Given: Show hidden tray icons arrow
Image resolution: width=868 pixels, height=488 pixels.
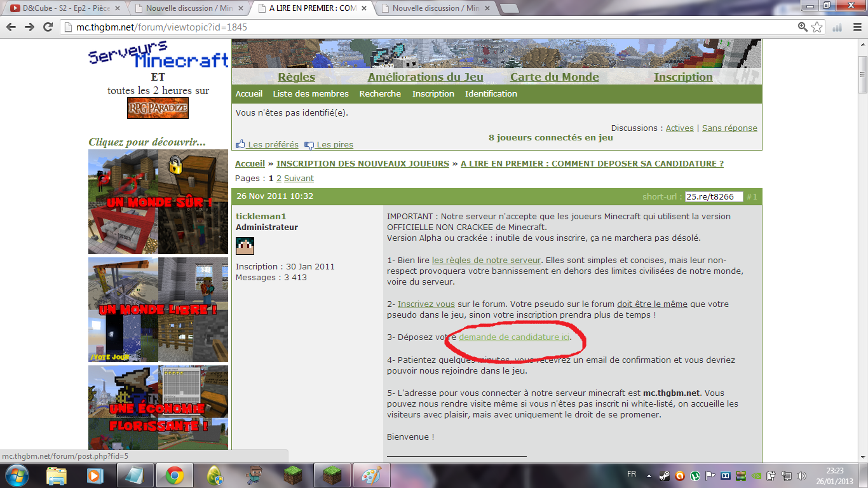Looking at the screenshot, I should click(x=649, y=475).
